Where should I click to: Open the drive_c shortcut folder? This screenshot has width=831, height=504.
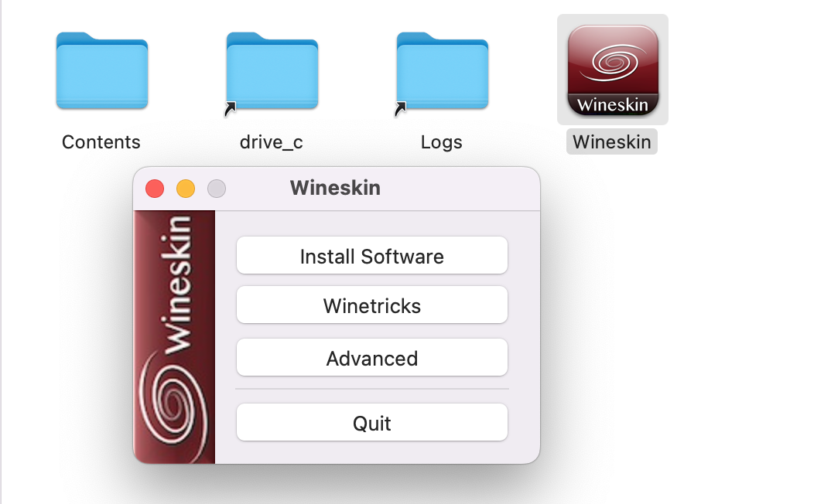point(272,70)
